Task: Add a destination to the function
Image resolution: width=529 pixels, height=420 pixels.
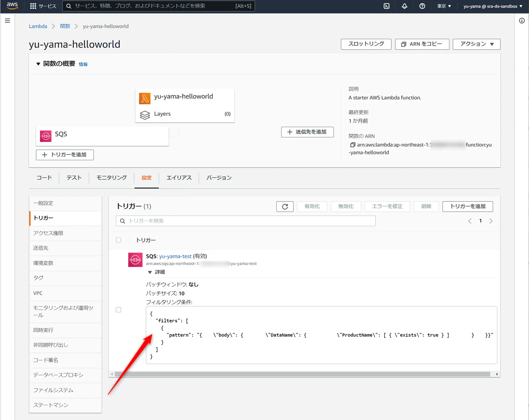Action: click(307, 132)
